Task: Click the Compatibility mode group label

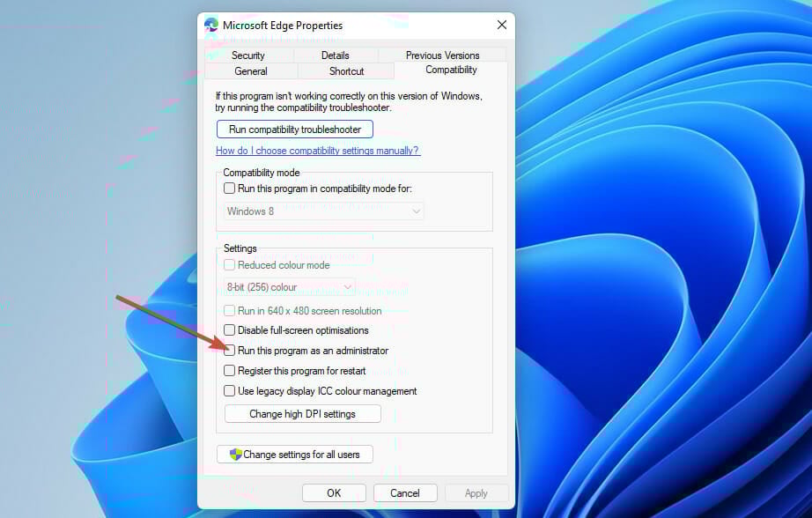Action: pos(262,173)
